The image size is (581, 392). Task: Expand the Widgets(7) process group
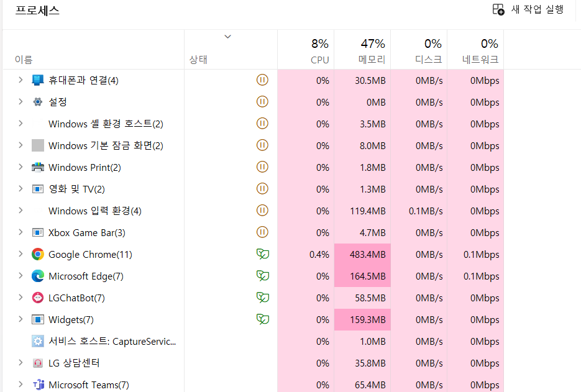(x=21, y=319)
